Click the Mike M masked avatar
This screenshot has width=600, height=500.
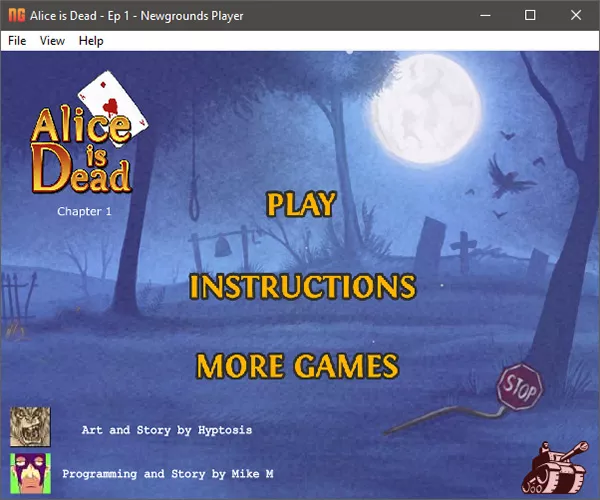point(30,474)
